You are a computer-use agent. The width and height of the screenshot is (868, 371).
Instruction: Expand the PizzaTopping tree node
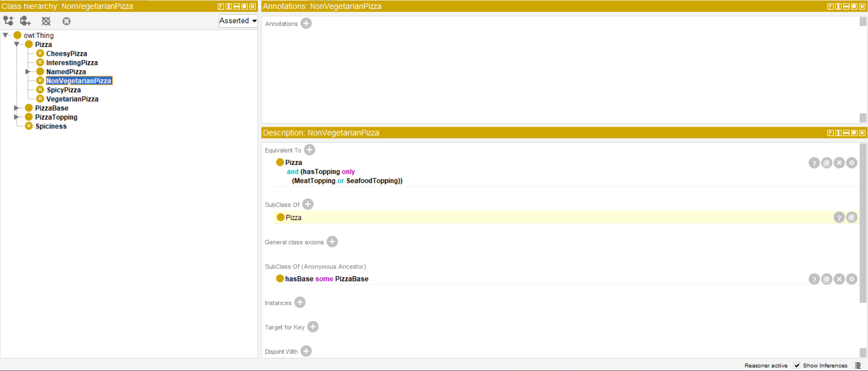tap(16, 117)
